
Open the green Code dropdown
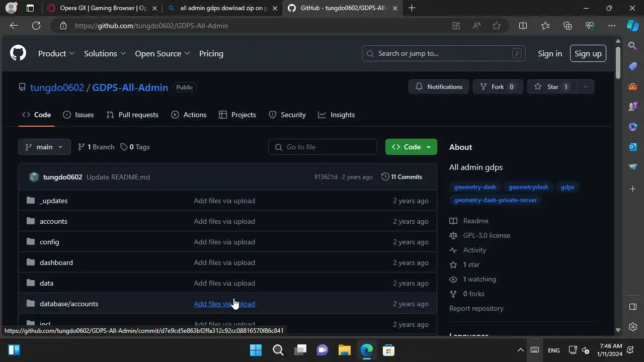point(411,147)
